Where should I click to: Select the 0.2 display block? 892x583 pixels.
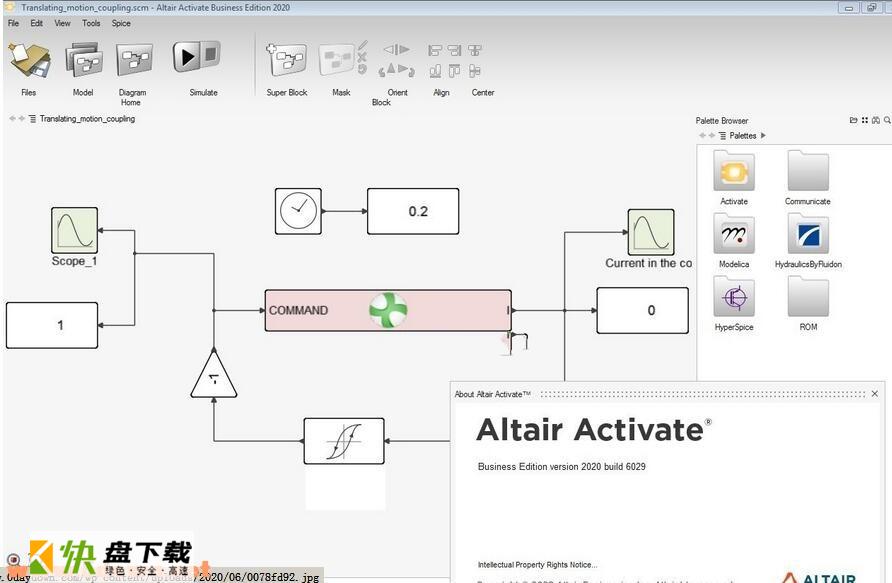pyautogui.click(x=413, y=211)
